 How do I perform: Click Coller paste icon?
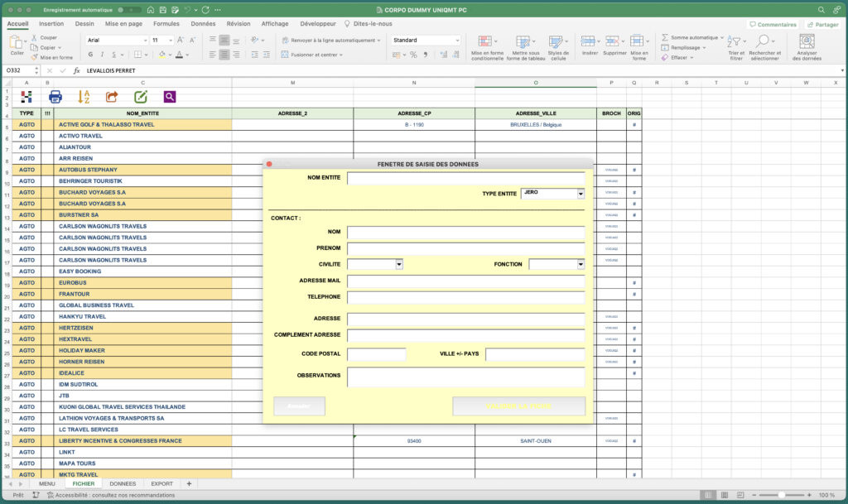click(17, 42)
